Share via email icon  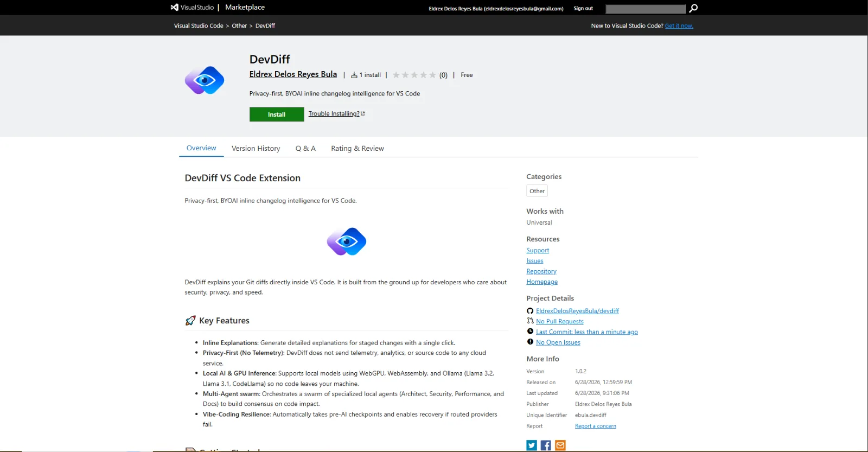560,445
